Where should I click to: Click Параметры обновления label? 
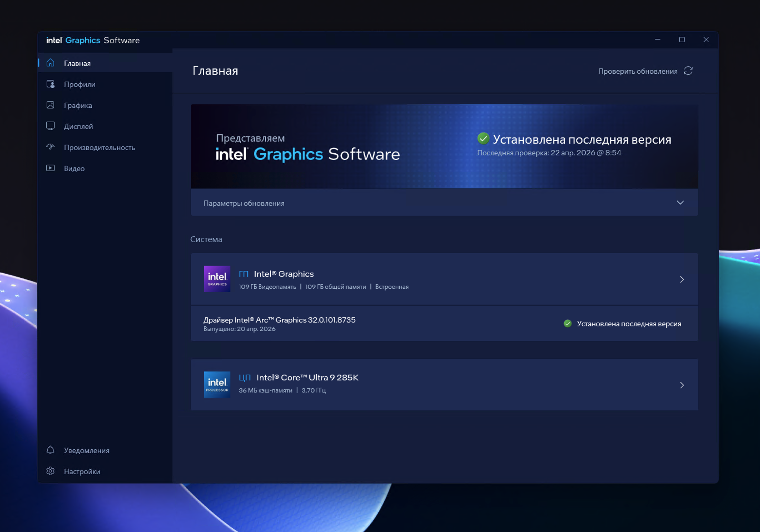244,203
